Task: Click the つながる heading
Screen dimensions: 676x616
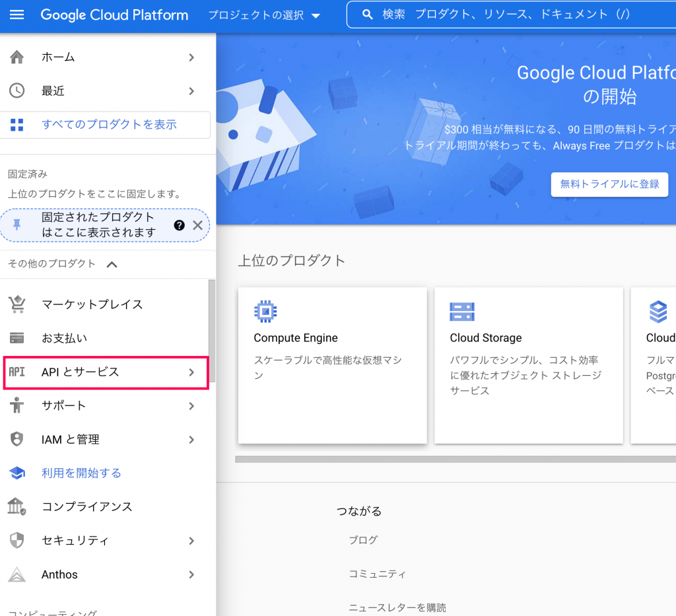Action: click(x=358, y=511)
